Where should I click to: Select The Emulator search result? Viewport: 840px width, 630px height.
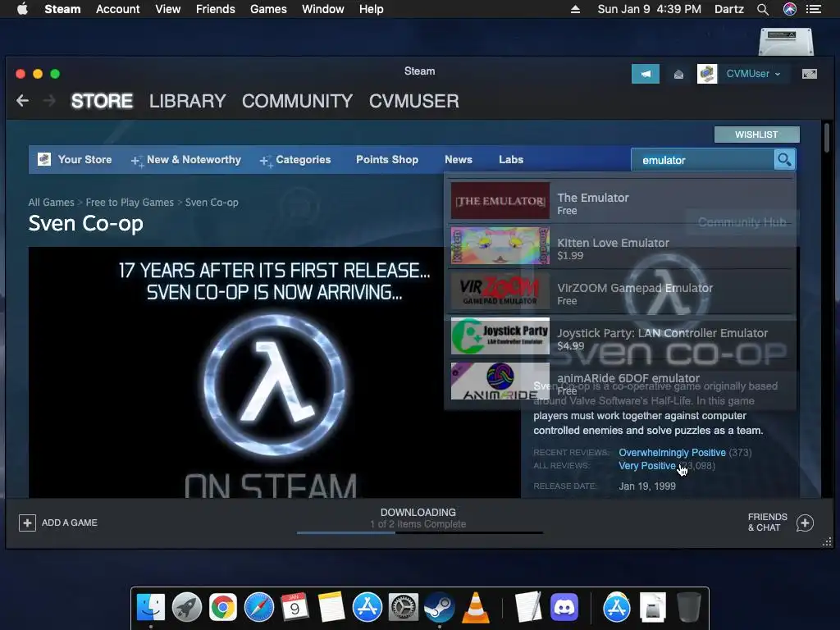621,201
